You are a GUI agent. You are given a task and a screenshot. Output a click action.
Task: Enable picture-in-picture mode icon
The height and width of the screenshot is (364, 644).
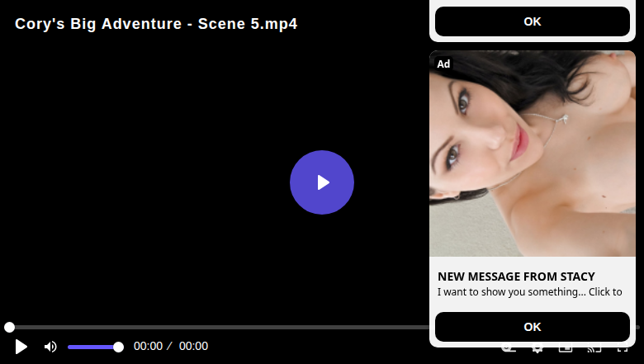(x=566, y=350)
